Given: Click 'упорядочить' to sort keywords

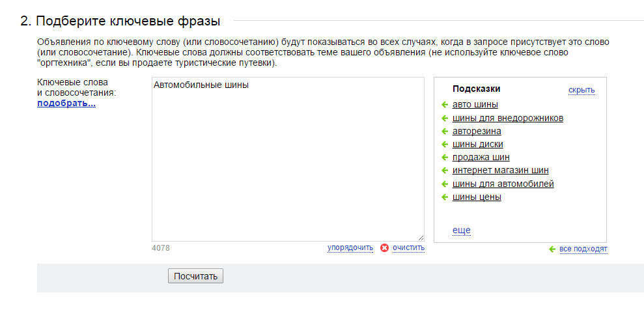Looking at the screenshot, I should (x=350, y=247).
